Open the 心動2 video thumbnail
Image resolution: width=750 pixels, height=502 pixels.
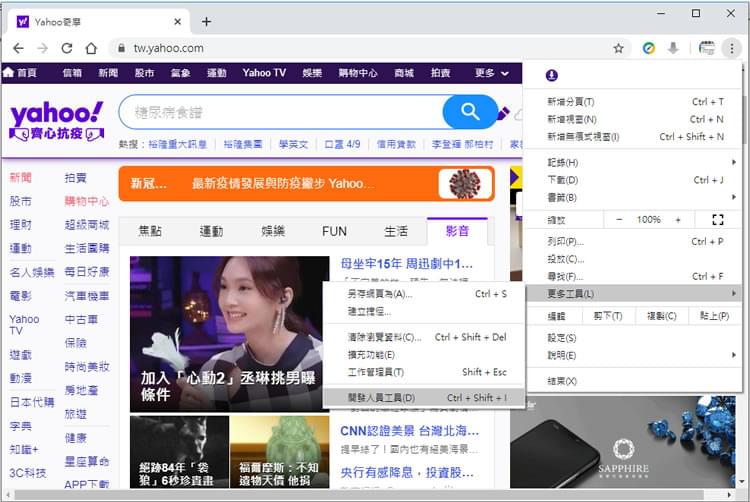pos(230,334)
